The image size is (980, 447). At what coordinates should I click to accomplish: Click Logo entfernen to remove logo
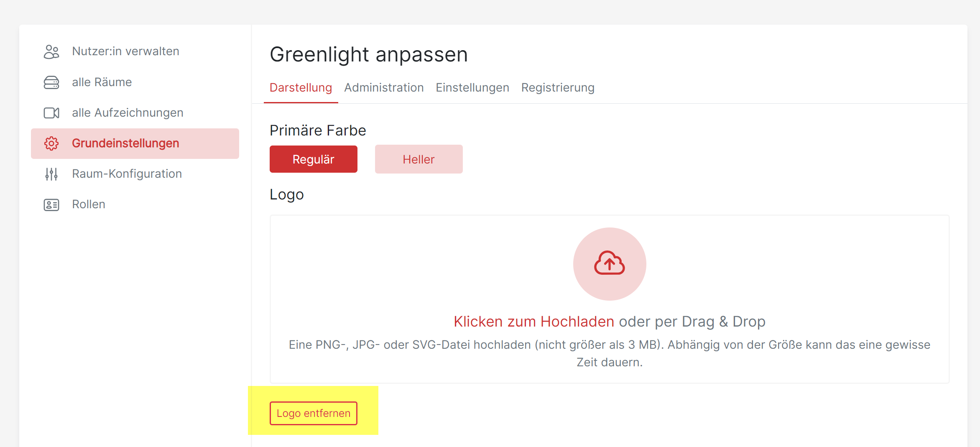point(313,413)
